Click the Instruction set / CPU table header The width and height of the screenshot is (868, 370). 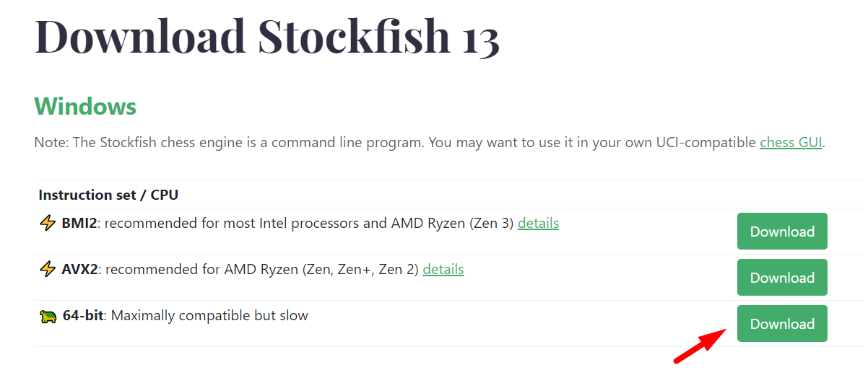pos(108,195)
